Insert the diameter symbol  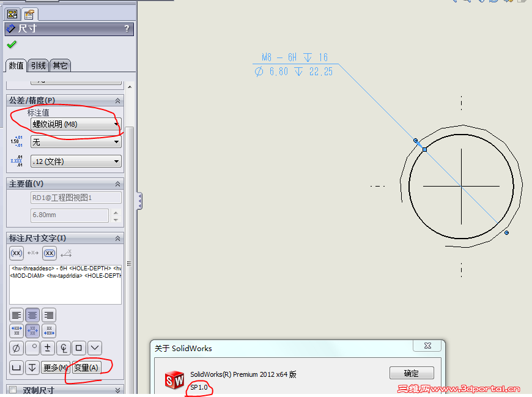click(17, 348)
